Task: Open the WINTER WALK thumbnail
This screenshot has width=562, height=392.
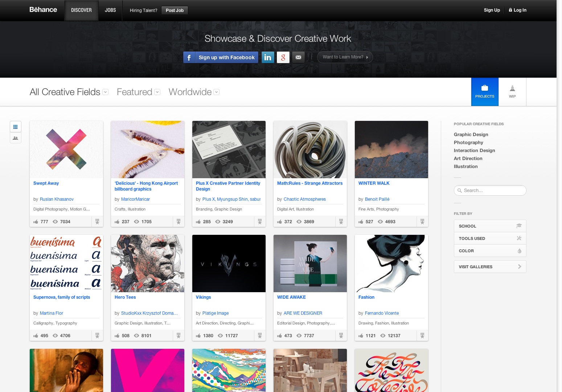Action: coord(391,150)
